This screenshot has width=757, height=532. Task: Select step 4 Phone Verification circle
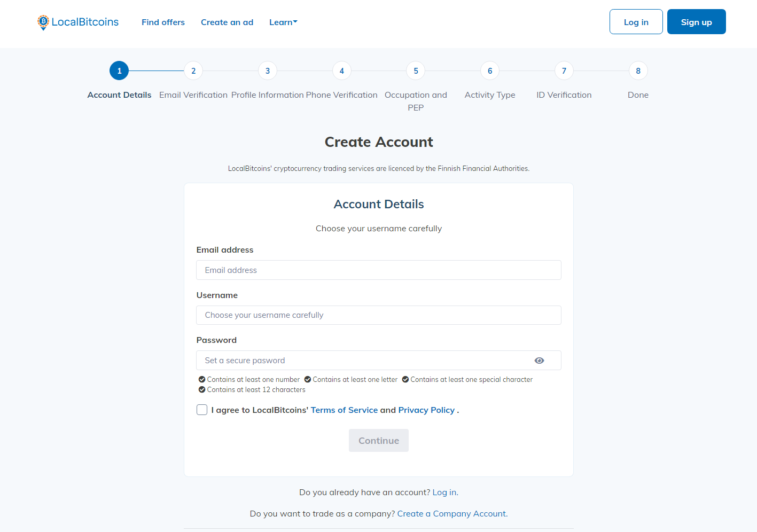[x=342, y=71]
